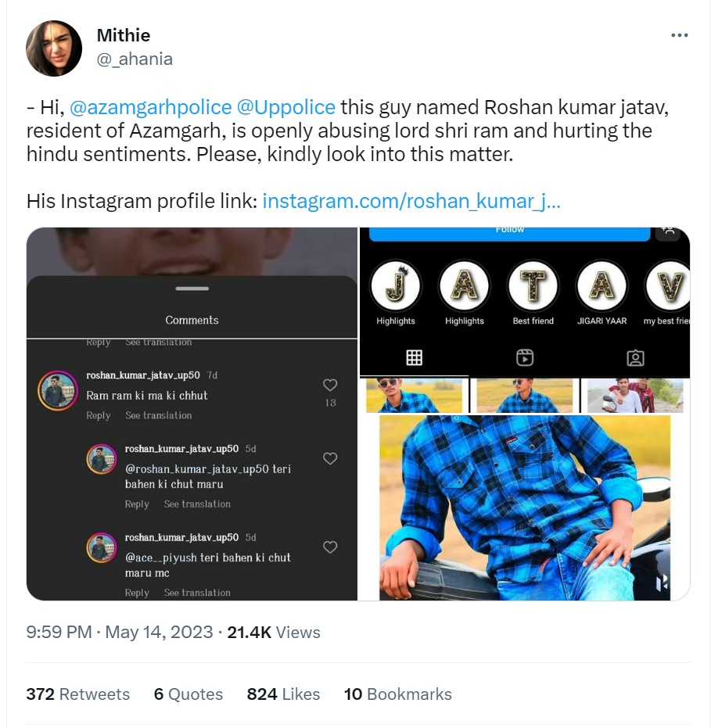Switch to the Instagram reels tab

(525, 358)
